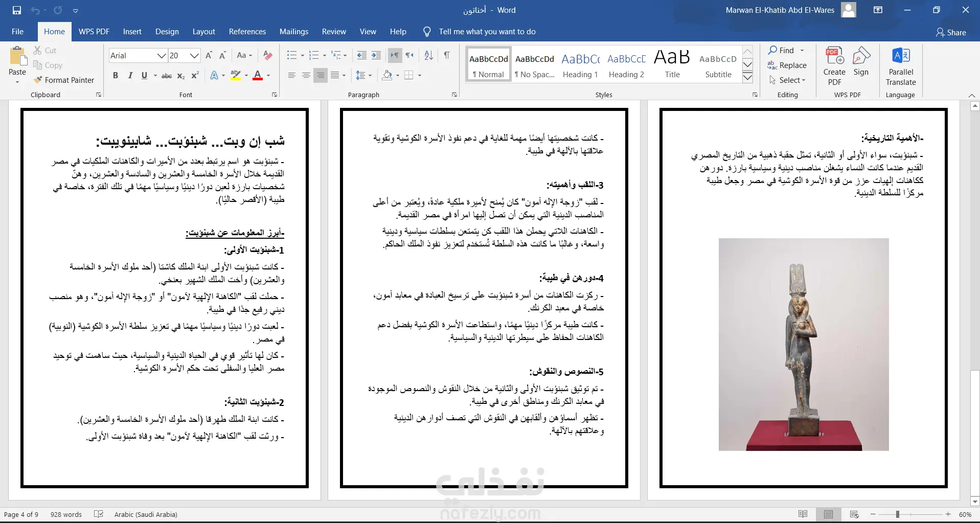Screen dimensions: 980x523
Task: Toggle Show/Hide paragraph marks
Action: [x=447, y=55]
